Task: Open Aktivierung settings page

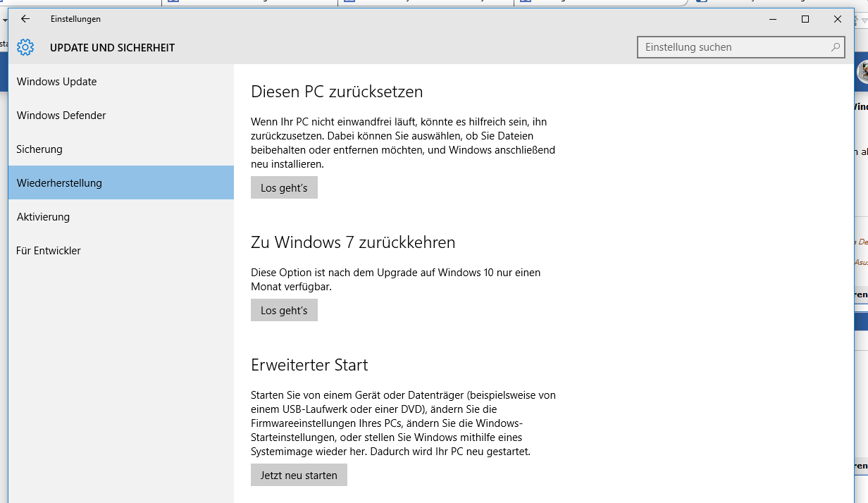Action: point(121,217)
